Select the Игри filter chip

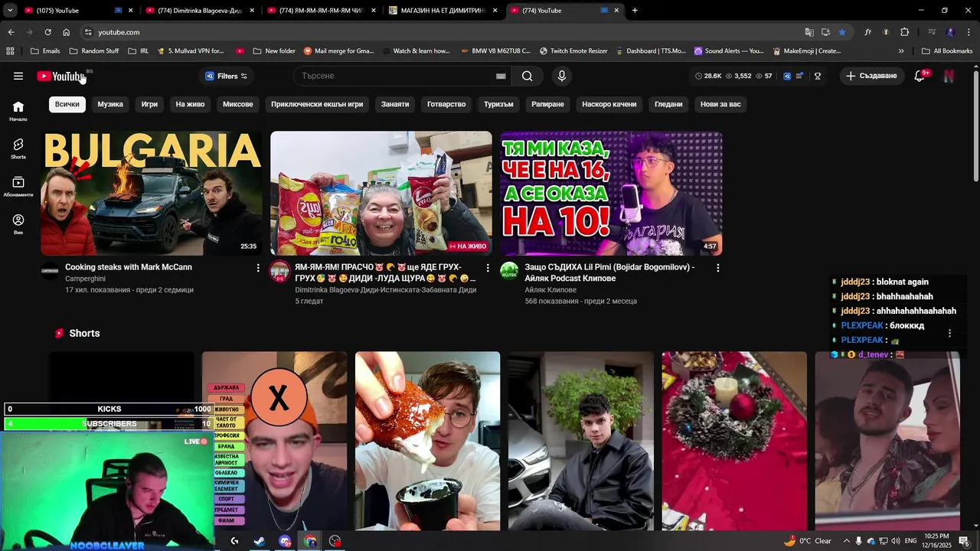149,104
